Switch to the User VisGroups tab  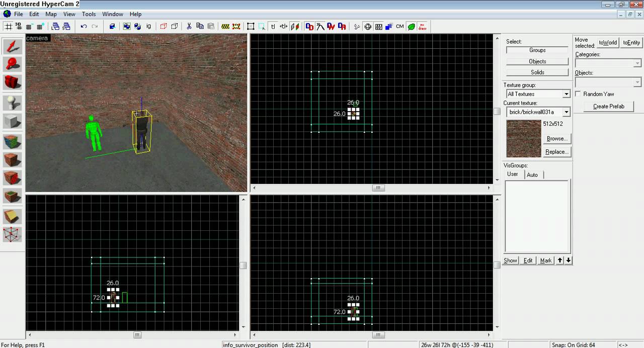(x=513, y=174)
